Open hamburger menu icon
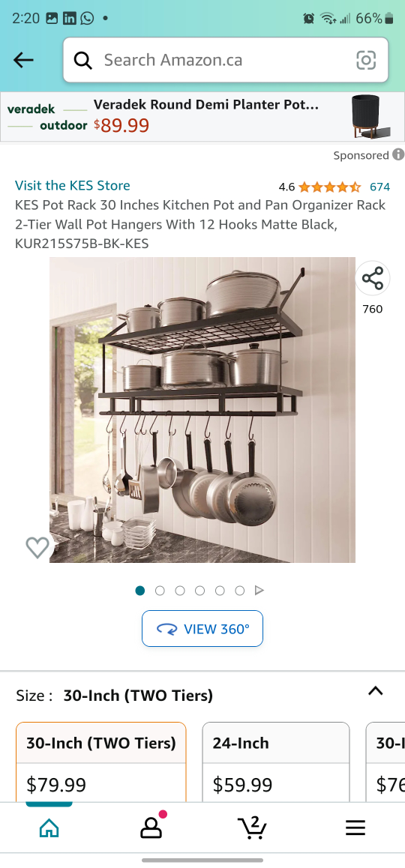The image size is (405, 868). (355, 828)
